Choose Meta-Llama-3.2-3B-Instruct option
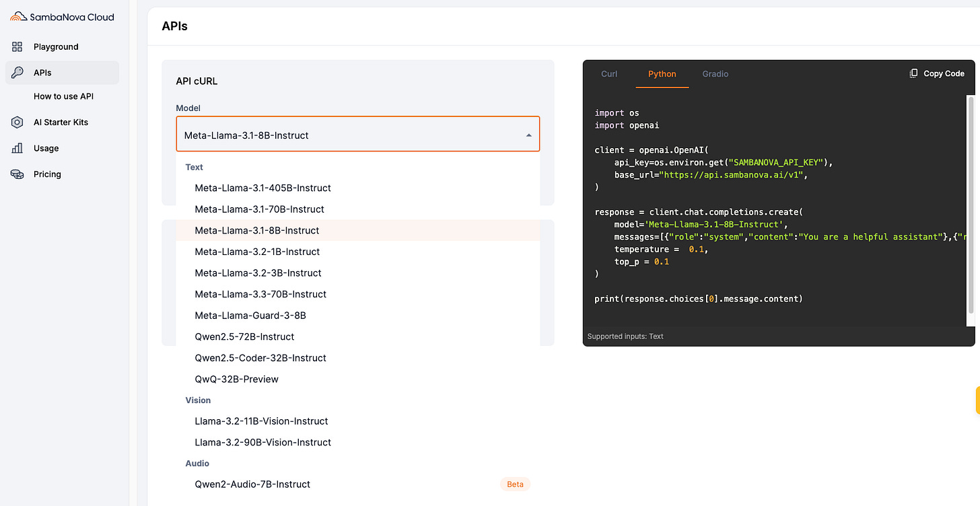 click(x=358, y=273)
